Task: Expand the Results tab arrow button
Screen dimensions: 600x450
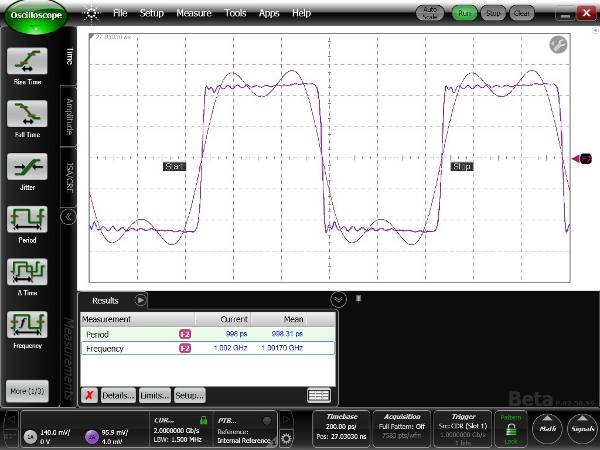Action: (x=141, y=299)
